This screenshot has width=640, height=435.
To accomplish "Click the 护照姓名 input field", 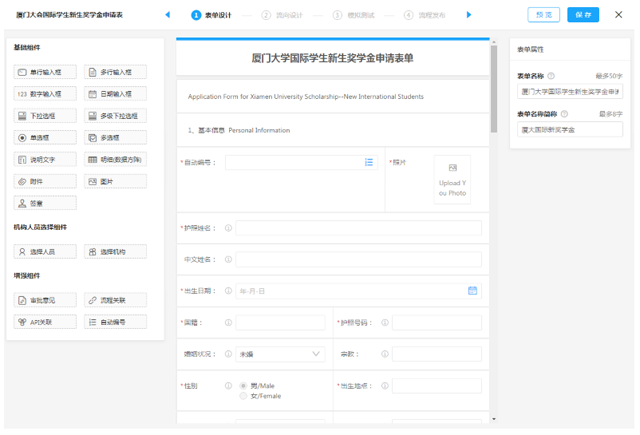I will [x=358, y=228].
